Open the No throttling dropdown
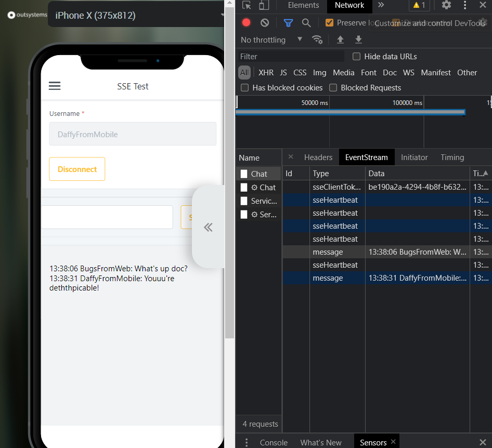Viewport: 492px width, 448px height. coord(271,40)
